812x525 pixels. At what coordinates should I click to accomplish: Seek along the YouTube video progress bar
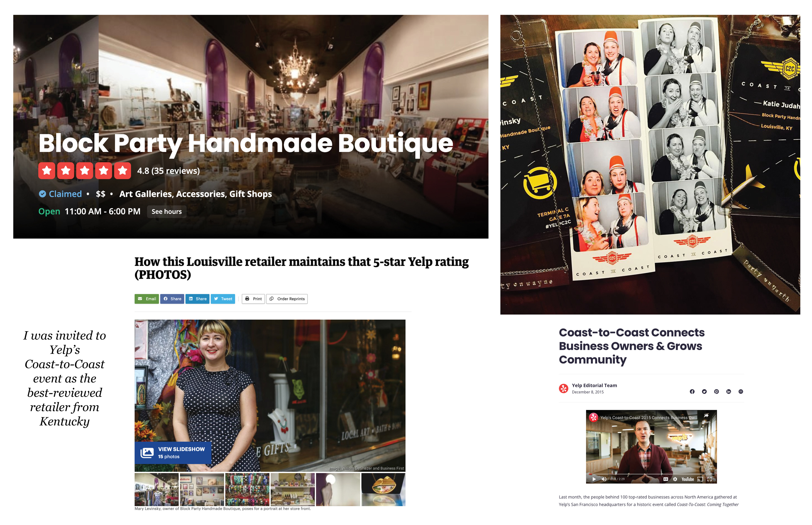pyautogui.click(x=651, y=474)
